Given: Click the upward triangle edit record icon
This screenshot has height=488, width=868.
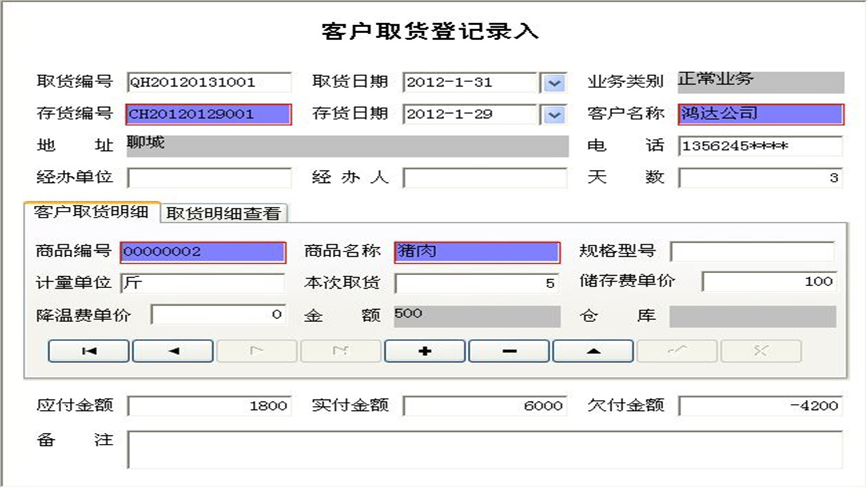Looking at the screenshot, I should tap(593, 350).
